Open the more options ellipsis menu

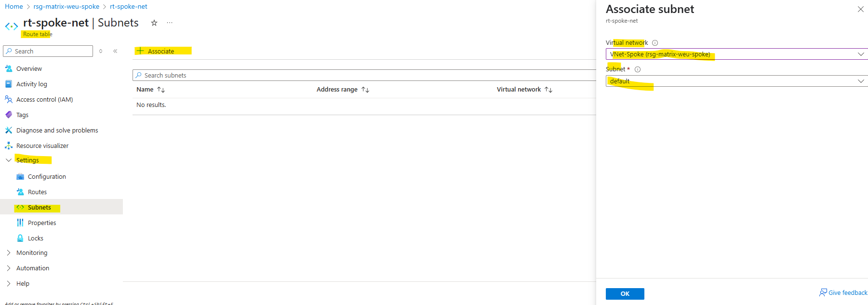pyautogui.click(x=170, y=23)
